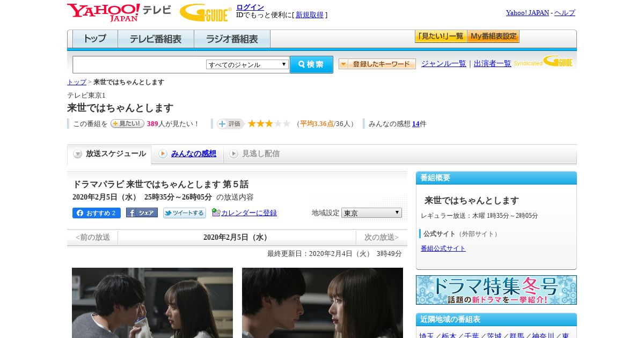Click the calendar icon beside カレンダーに登録
Screen dimensions: 644x338
pyautogui.click(x=216, y=212)
